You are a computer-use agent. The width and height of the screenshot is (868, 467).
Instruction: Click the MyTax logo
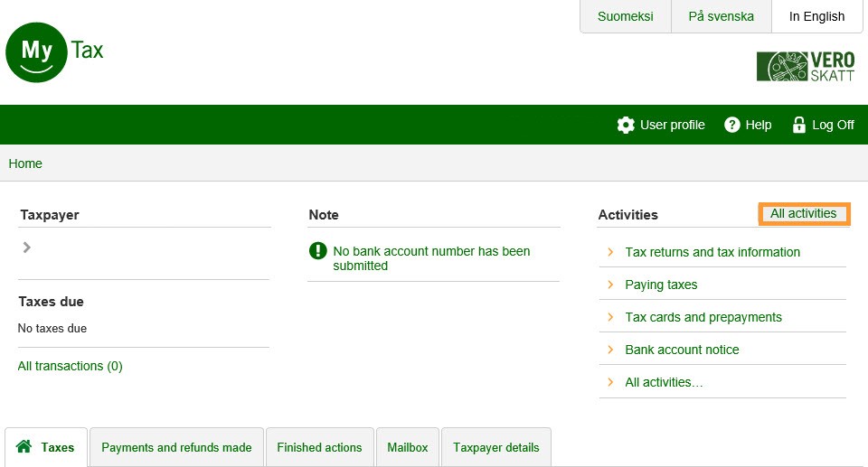click(x=54, y=51)
